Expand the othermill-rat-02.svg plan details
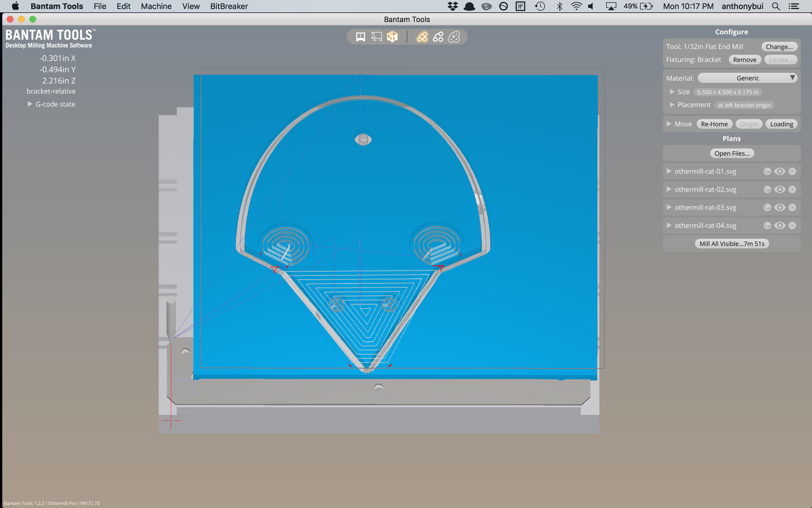This screenshot has width=812, height=508. click(669, 189)
